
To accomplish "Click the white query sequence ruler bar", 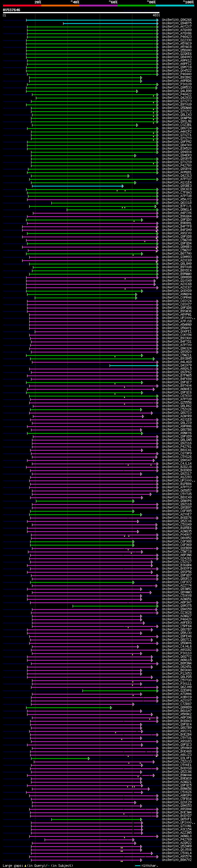I will tap(81, 13).
